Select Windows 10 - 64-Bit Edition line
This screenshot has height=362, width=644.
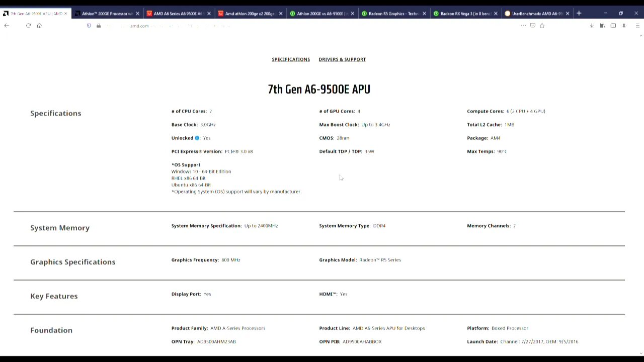coord(201,171)
